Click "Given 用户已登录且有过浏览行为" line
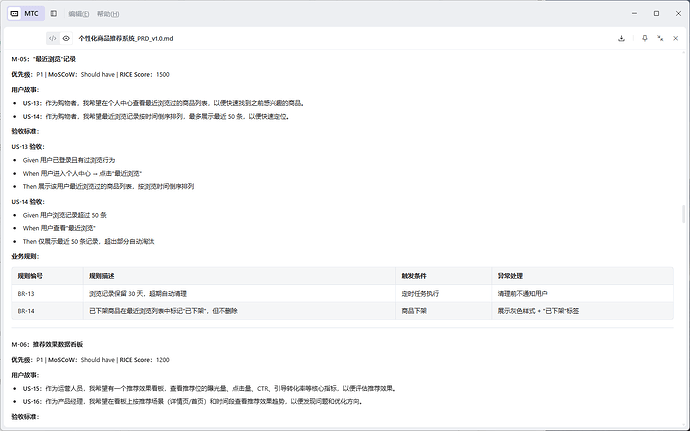The image size is (690, 431). [x=69, y=160]
